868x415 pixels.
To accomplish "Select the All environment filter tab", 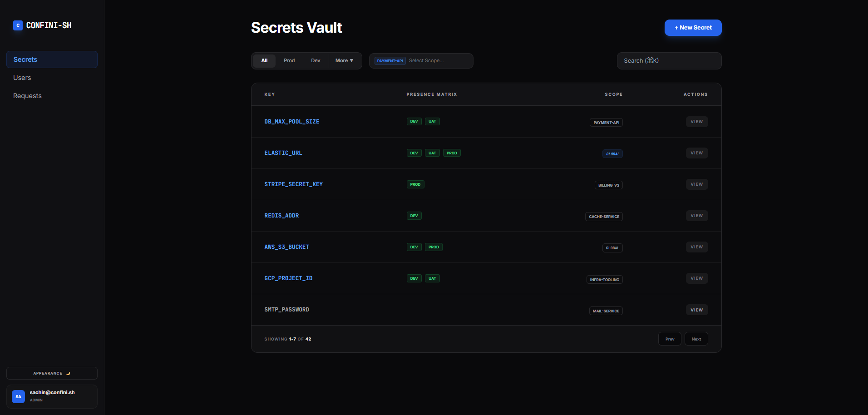I will pos(264,61).
